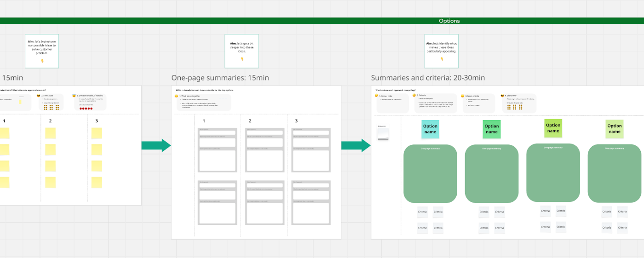Screen dimensions: 644x258
Task: Select the 'Summaries and criteria: 20-30min' heading
Action: pyautogui.click(x=428, y=78)
